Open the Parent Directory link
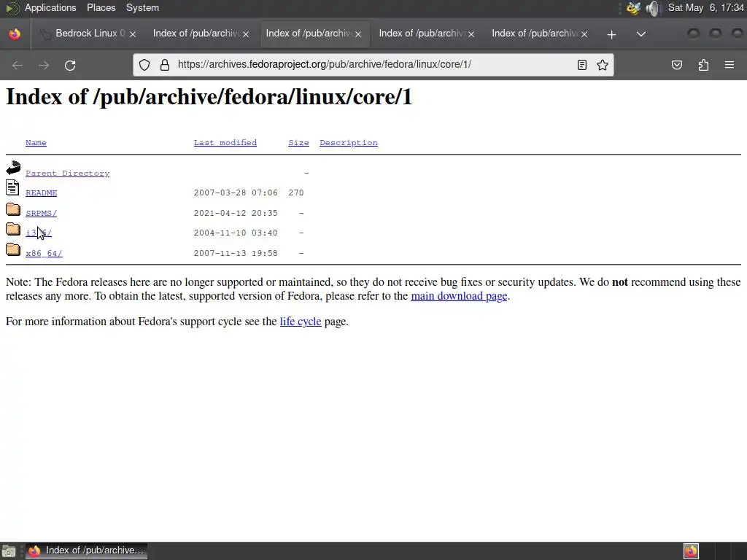747x560 pixels. tap(68, 174)
